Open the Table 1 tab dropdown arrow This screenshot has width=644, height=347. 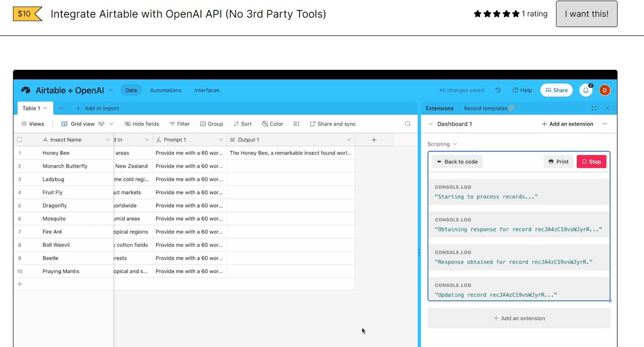[45, 108]
